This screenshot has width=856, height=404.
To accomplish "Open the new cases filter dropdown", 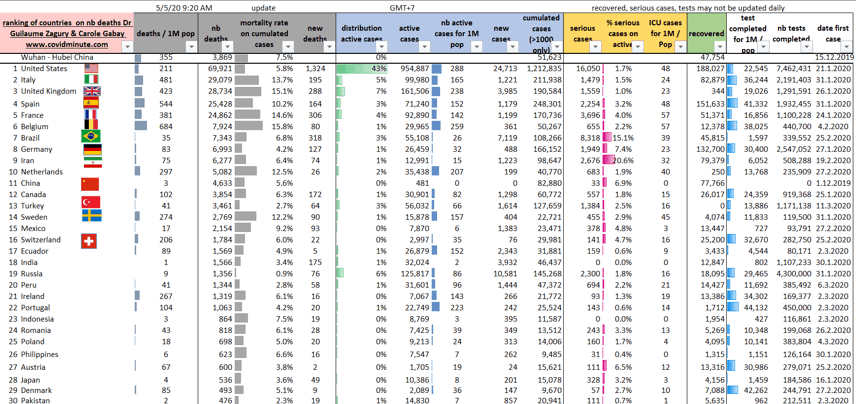I will [x=512, y=47].
